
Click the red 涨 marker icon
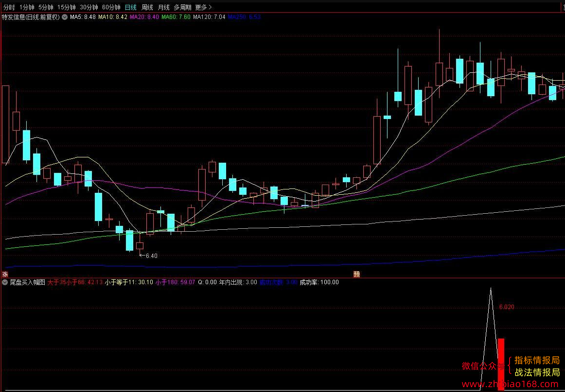(x=5, y=274)
